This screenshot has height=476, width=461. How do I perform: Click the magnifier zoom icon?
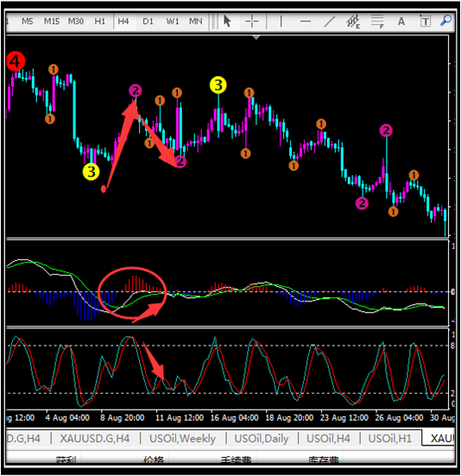(445, 21)
